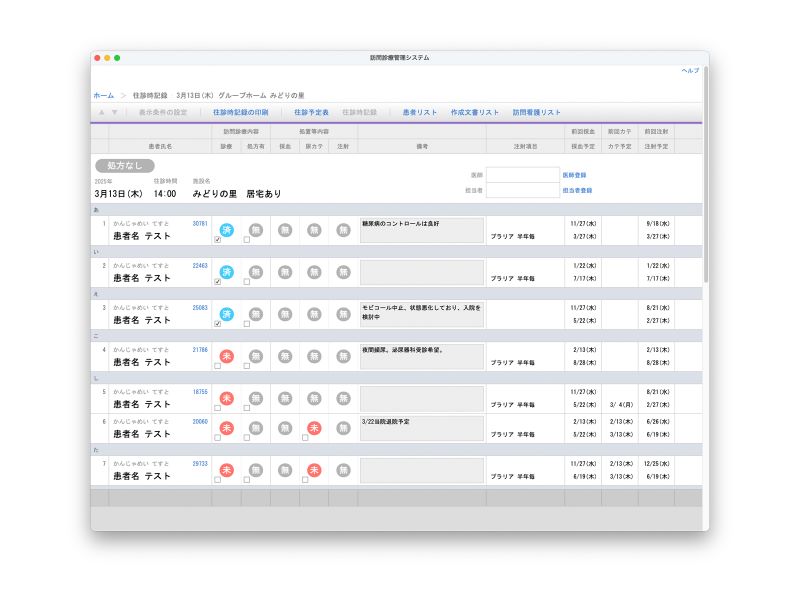Open patient ID link 30781
Screen dimensions: 800x600
pyautogui.click(x=200, y=223)
